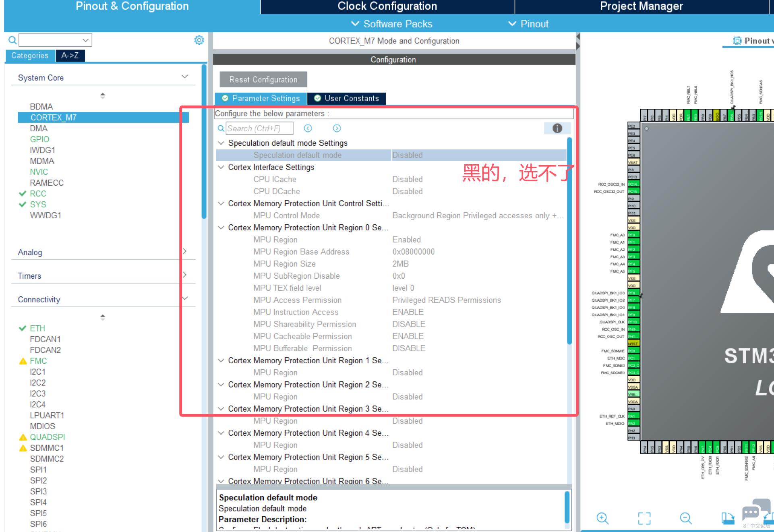Screen dimensions: 774x532
Task: Click the magnifier icon beside category search
Action: [12, 40]
